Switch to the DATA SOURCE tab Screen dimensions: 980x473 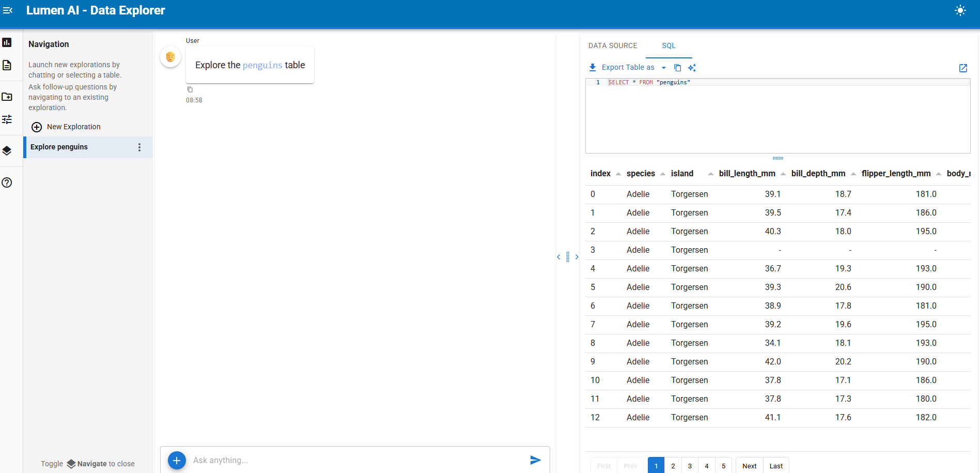point(613,45)
